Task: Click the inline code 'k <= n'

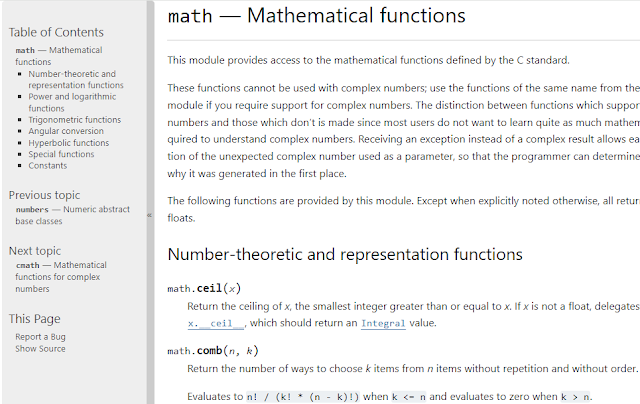Action: pyautogui.click(x=409, y=397)
